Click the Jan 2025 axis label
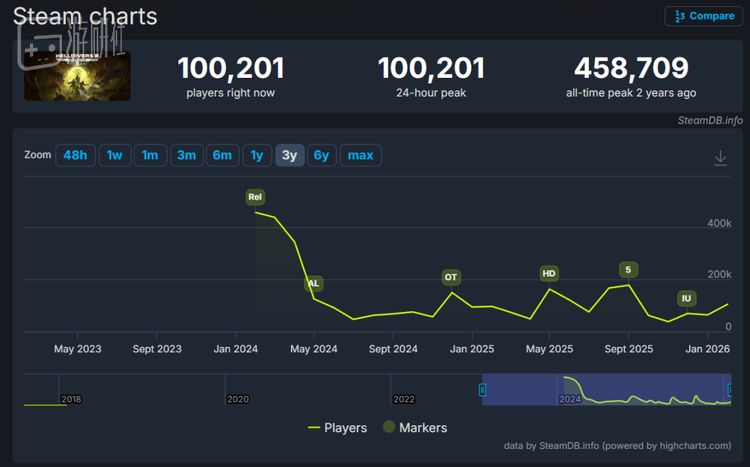750x467 pixels. (472, 349)
